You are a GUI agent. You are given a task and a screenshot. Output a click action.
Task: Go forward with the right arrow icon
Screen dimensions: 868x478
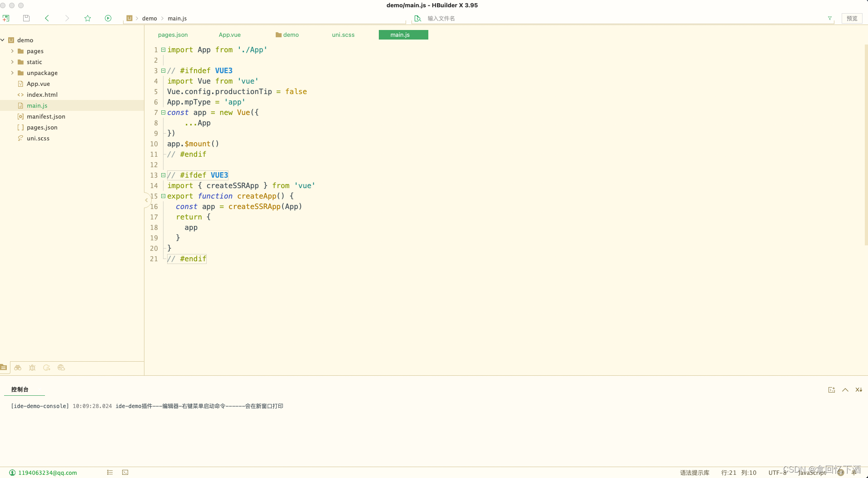(x=67, y=18)
